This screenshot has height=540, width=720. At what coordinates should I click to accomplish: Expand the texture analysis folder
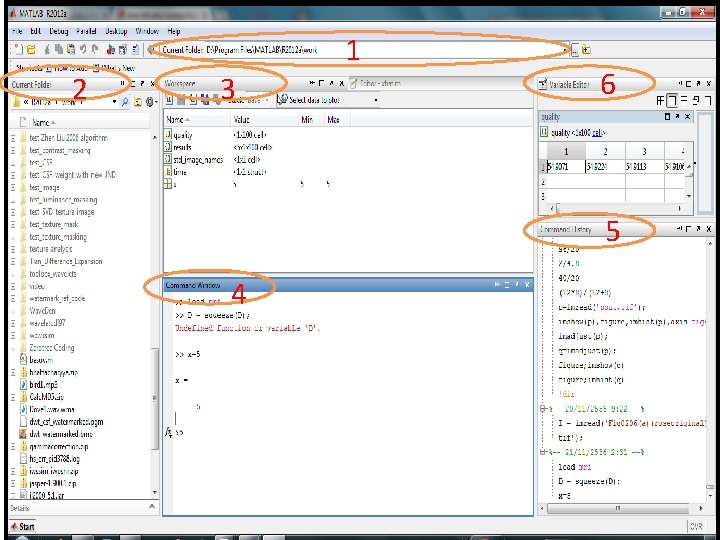click(x=13, y=249)
